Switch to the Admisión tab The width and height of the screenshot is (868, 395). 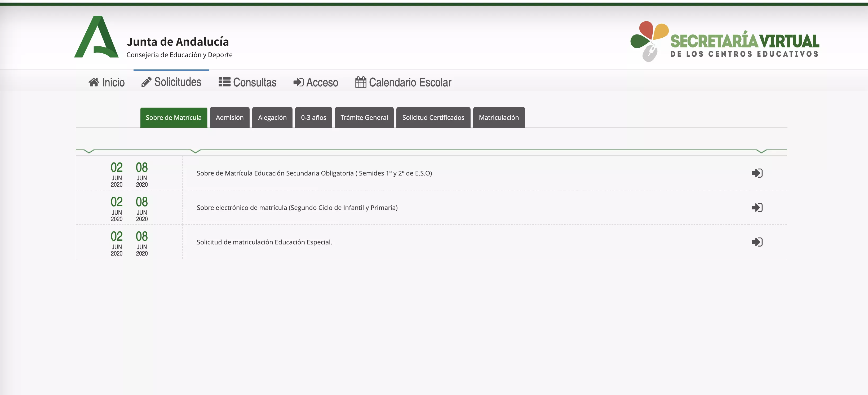229,118
